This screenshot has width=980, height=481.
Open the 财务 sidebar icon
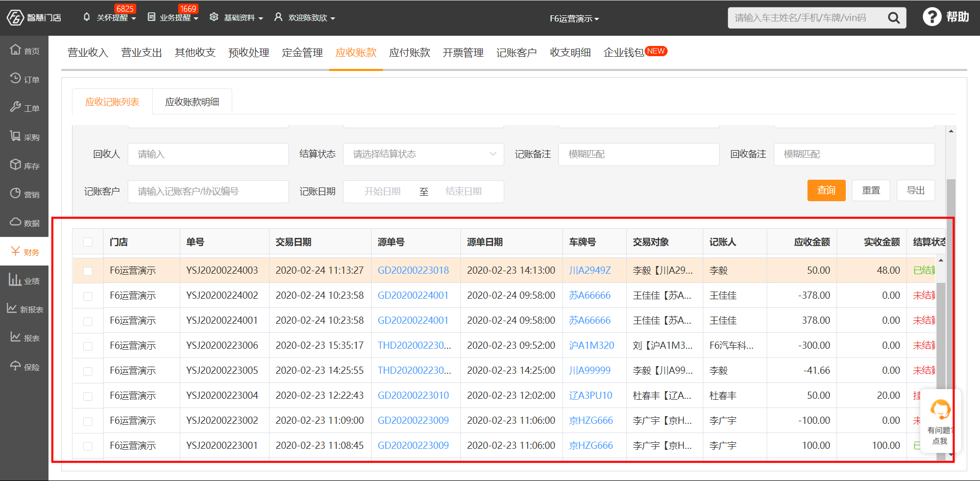pyautogui.click(x=15, y=251)
